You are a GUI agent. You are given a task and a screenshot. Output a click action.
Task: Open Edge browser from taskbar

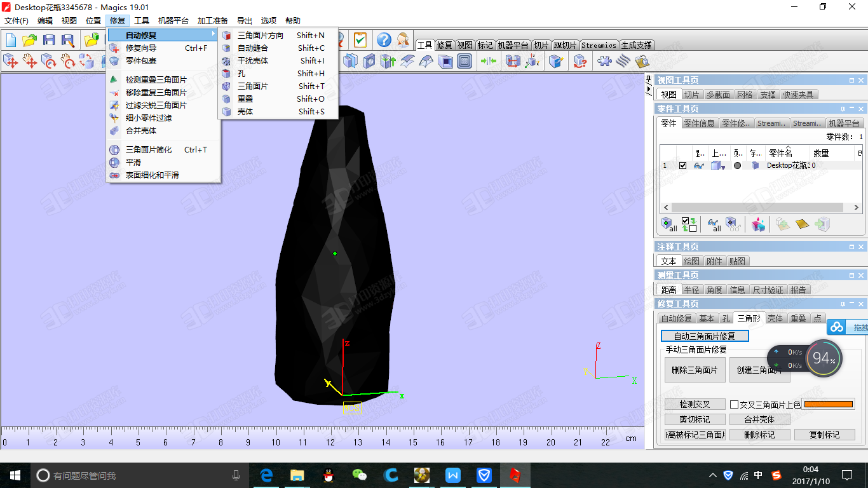click(x=266, y=475)
